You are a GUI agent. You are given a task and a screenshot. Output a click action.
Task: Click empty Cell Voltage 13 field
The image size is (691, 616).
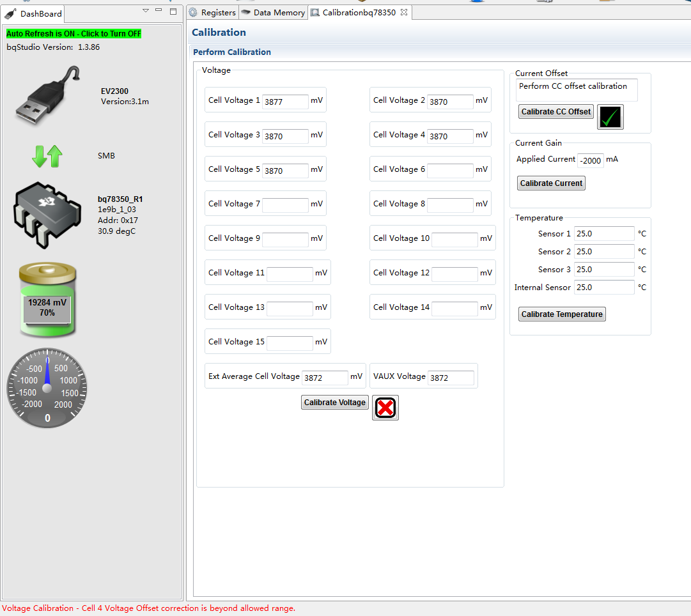(x=290, y=309)
